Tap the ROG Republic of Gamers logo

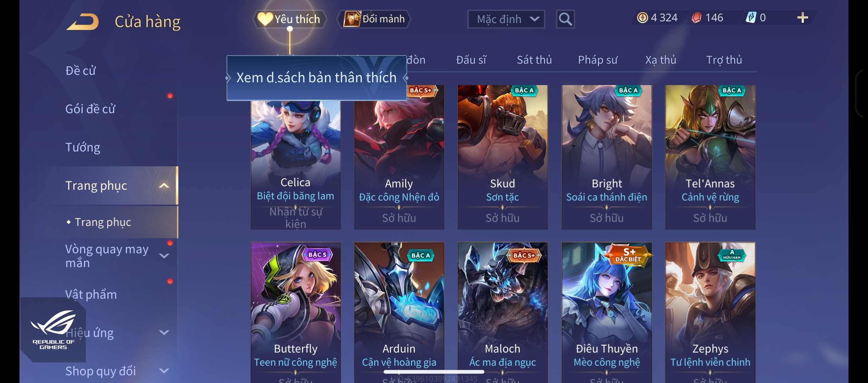(x=53, y=329)
